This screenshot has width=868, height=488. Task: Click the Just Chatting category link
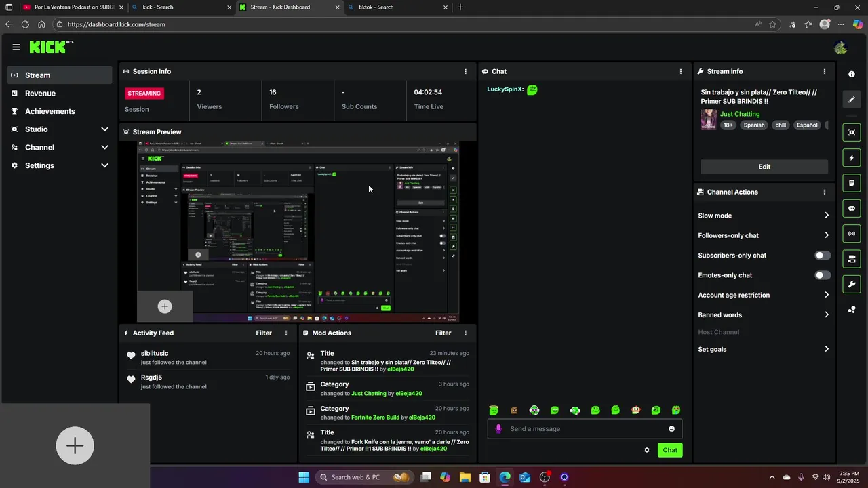pyautogui.click(x=740, y=114)
